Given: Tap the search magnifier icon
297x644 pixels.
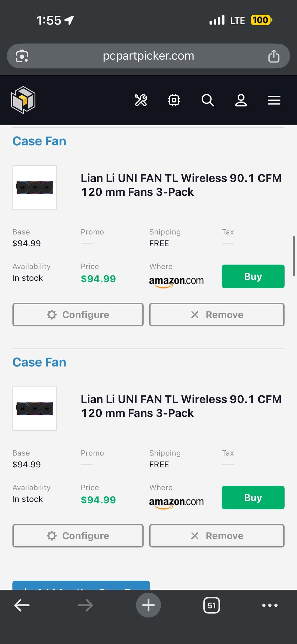Looking at the screenshot, I should click(x=208, y=100).
